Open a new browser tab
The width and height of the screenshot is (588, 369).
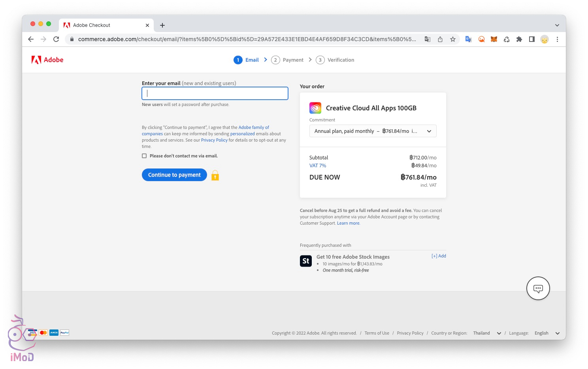tap(162, 25)
